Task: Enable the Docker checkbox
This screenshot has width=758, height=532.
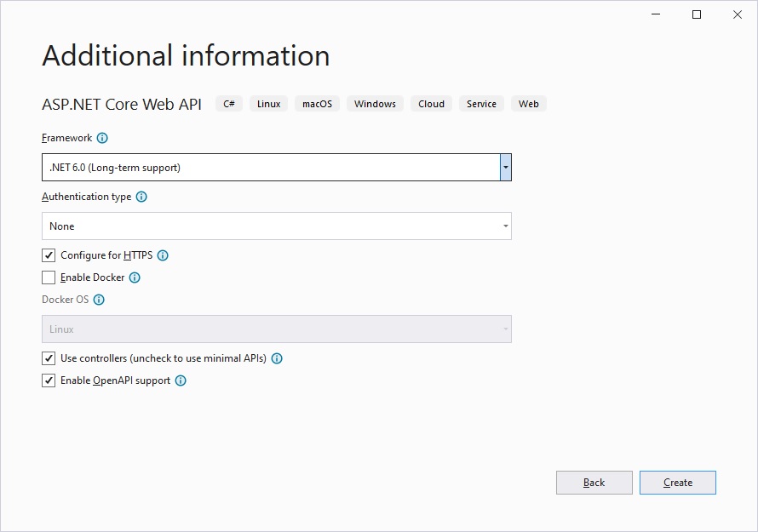Action: (x=49, y=277)
